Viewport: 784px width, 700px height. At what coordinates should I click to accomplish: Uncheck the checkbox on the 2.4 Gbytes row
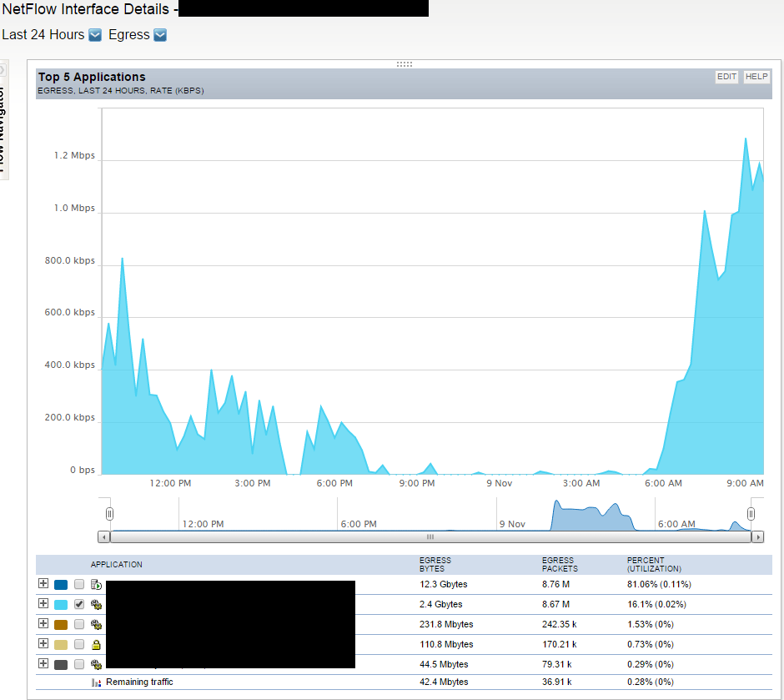point(79,604)
